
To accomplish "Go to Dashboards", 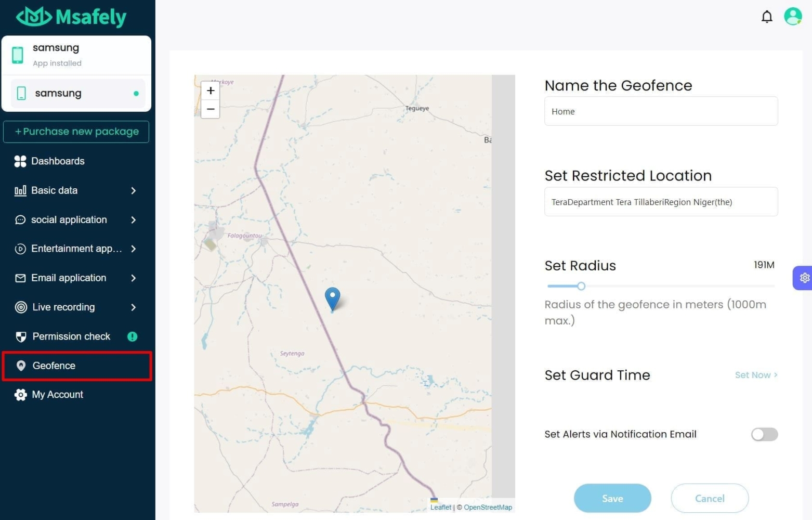I will [x=57, y=161].
